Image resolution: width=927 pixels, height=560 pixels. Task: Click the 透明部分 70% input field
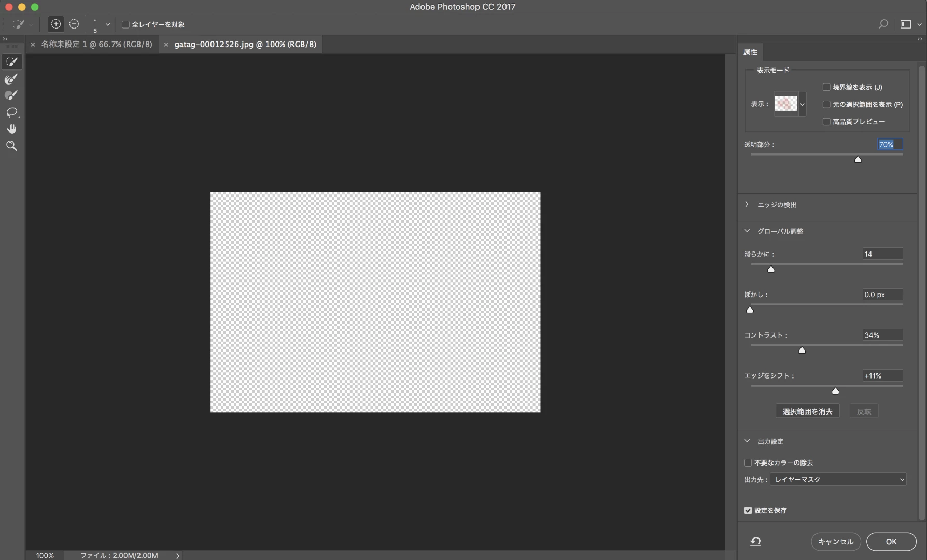(x=890, y=144)
